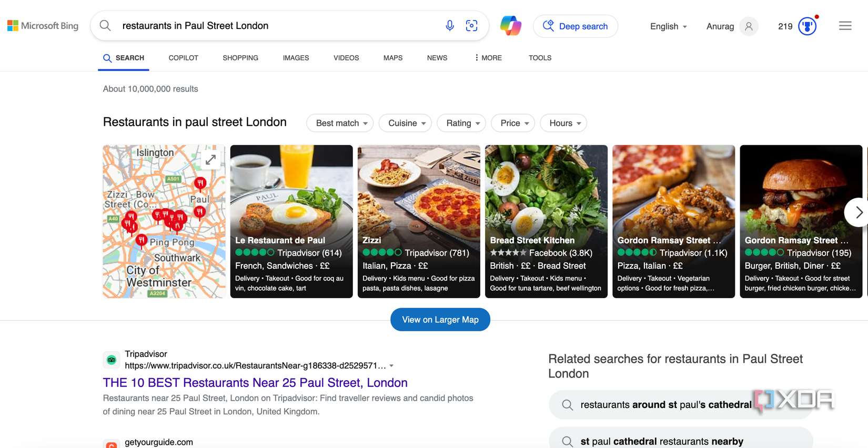Switch to the MAPS tab
Image resolution: width=868 pixels, height=448 pixels.
[392, 58]
